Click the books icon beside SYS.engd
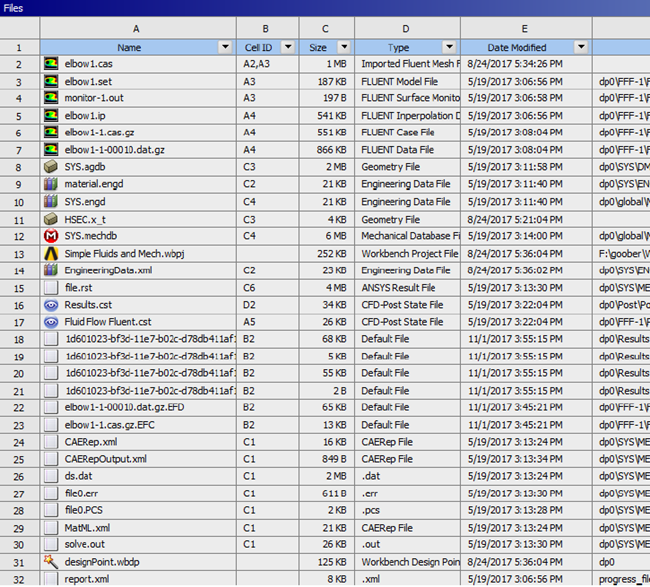 (x=51, y=201)
